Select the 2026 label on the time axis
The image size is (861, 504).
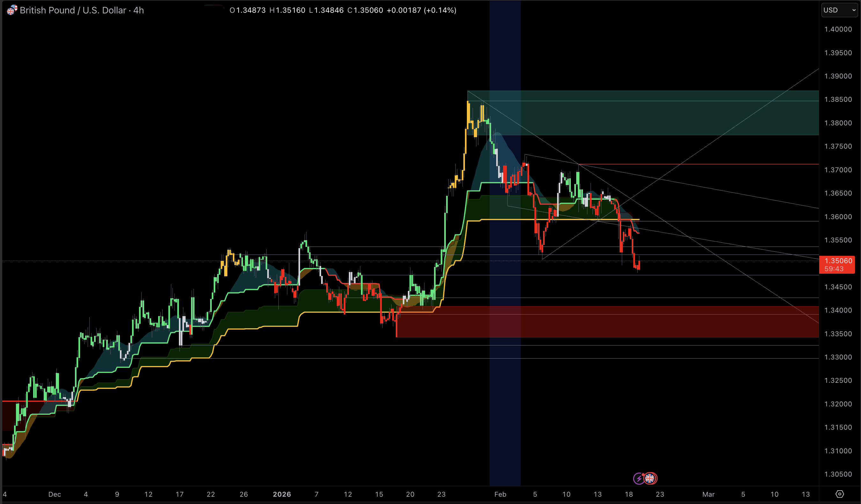[x=282, y=494]
